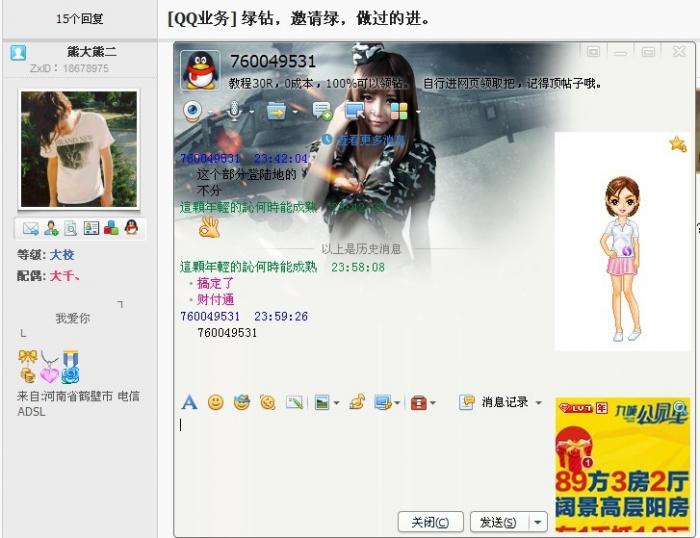The height and width of the screenshot is (538, 700).
Task: Click the pink heart necklace badge
Action: click(x=49, y=367)
